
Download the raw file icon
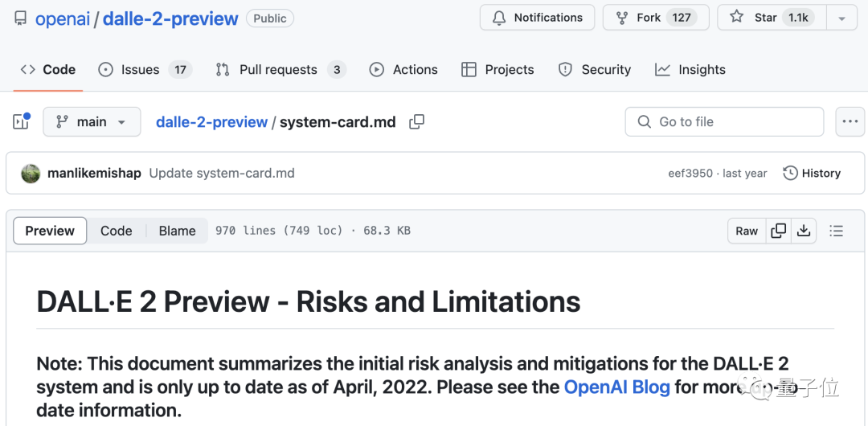coord(803,231)
